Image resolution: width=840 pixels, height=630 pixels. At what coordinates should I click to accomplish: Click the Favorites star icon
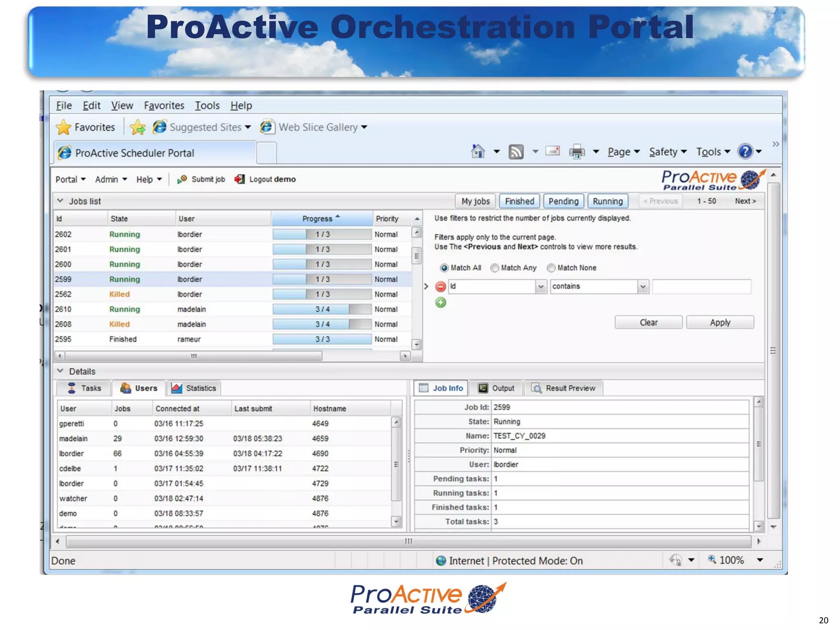(x=64, y=127)
